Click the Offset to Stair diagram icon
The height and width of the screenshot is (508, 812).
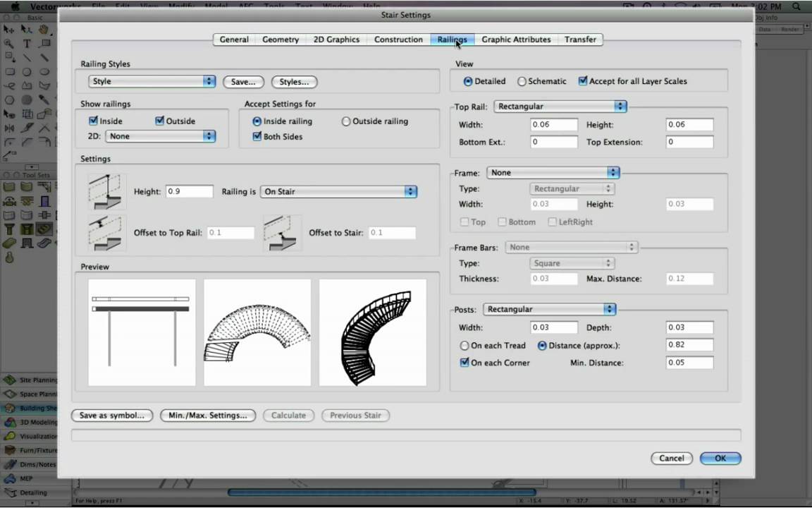click(282, 233)
